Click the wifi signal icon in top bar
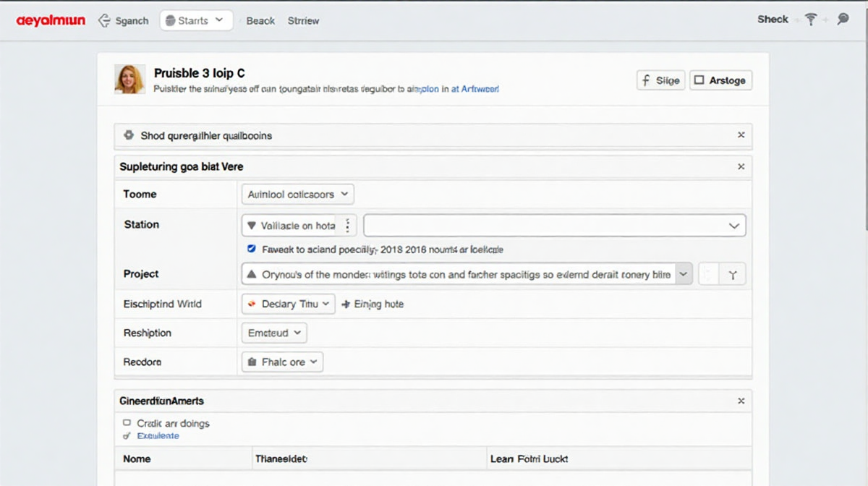This screenshot has width=868, height=486. coord(811,20)
